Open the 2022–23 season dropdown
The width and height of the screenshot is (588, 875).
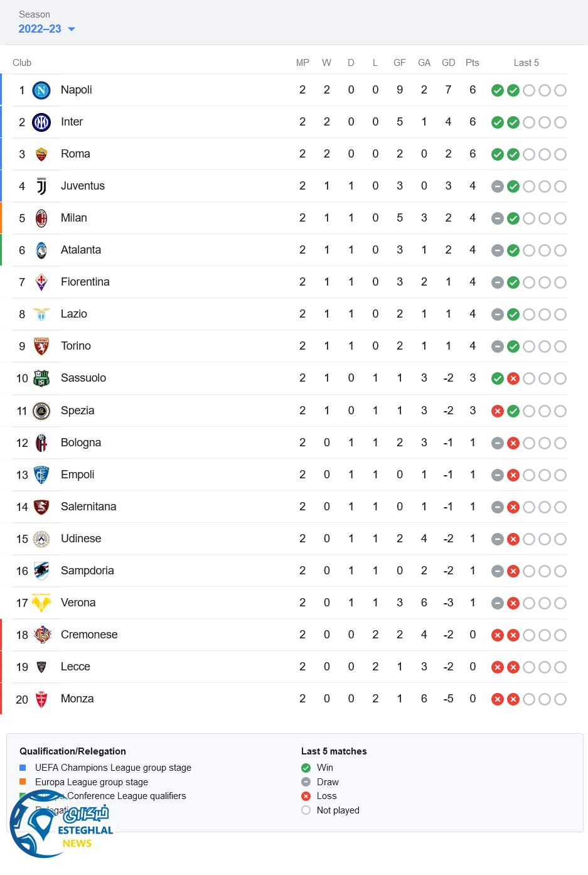40,29
